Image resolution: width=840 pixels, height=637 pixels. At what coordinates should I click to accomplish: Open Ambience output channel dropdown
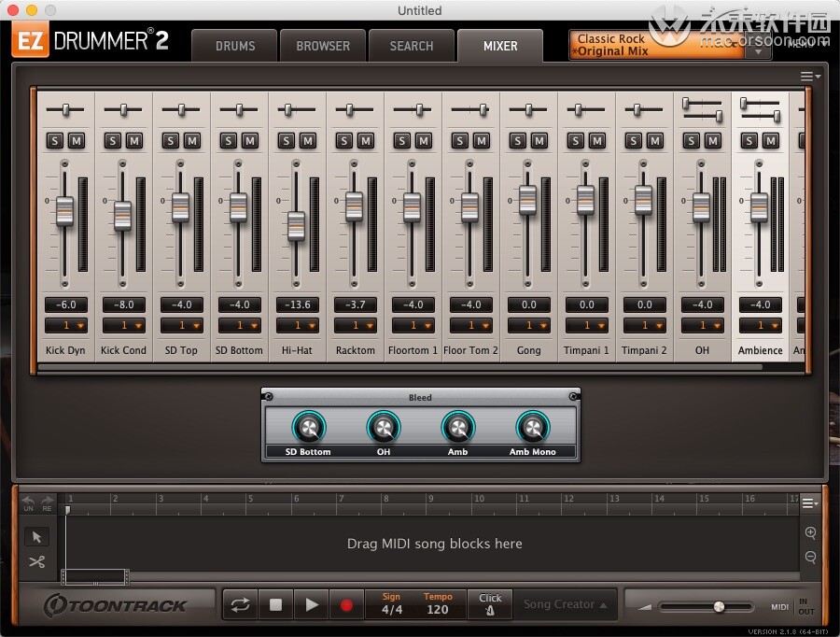pyautogui.click(x=760, y=325)
